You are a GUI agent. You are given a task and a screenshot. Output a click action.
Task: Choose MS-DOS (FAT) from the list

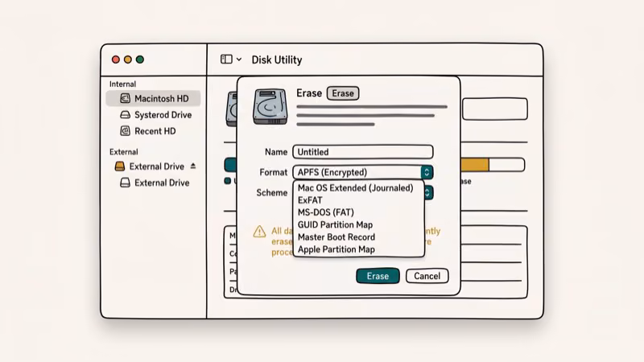(x=326, y=212)
